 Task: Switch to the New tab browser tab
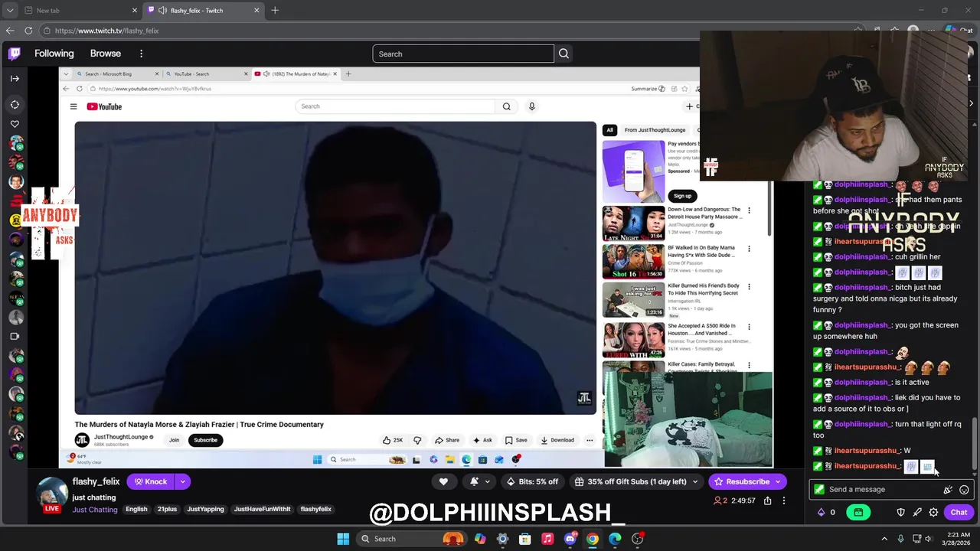point(72,10)
